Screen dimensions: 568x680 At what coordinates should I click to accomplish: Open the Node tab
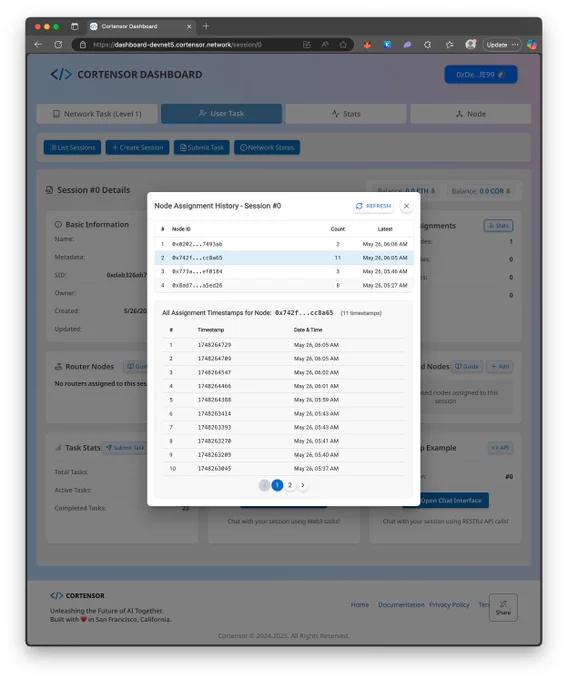(470, 114)
